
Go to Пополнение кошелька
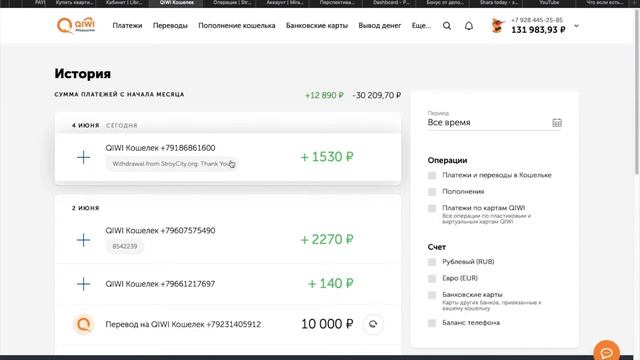[237, 25]
